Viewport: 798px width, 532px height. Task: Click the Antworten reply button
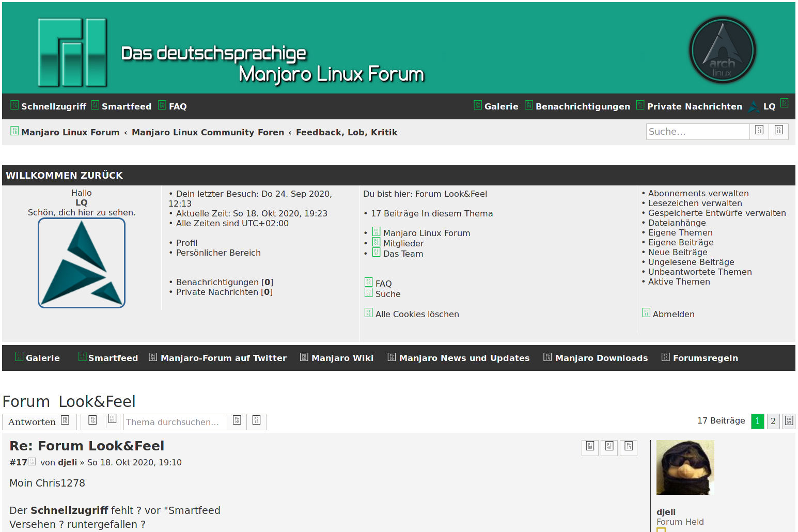[x=39, y=421]
